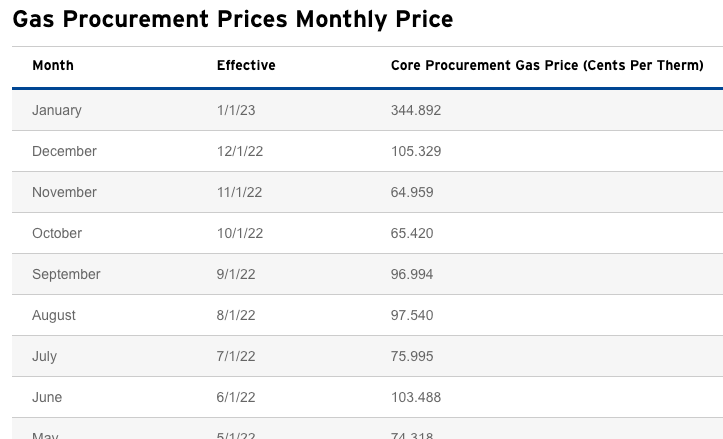Select the 96.994 price cell
The image size is (723, 439).
412,274
